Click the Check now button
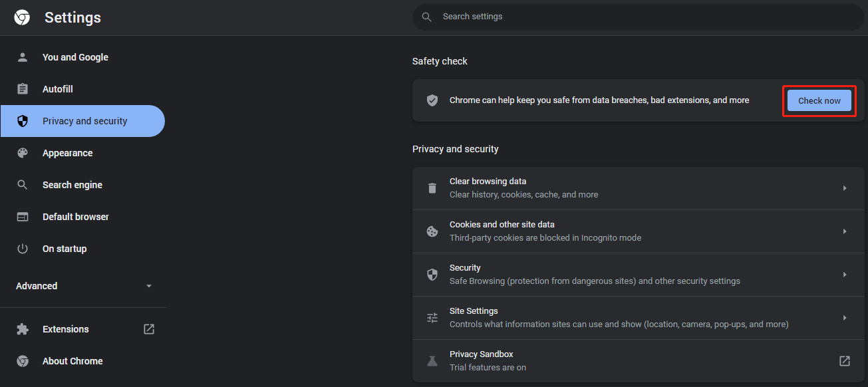Screen dimensions: 868x387 819,100
